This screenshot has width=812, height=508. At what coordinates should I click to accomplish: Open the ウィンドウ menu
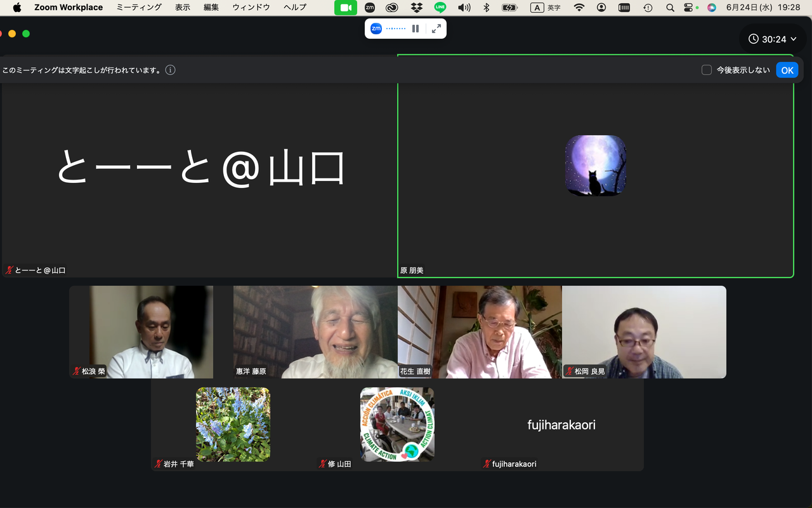[251, 8]
